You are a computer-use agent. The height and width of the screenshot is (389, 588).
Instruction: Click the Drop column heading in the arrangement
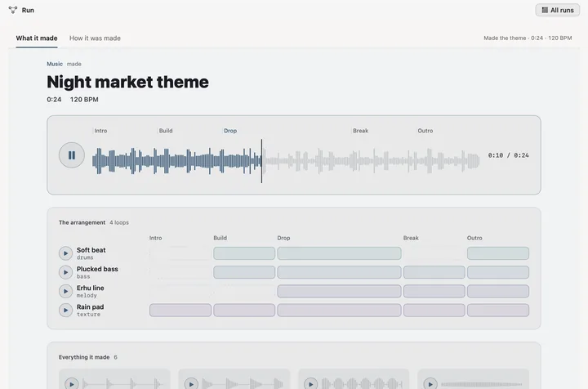pos(283,238)
